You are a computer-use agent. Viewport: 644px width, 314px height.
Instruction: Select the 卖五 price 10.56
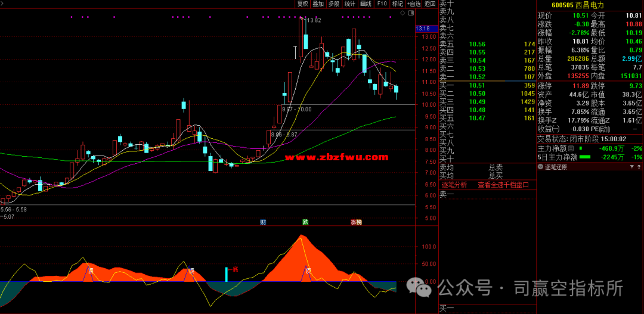(x=477, y=44)
